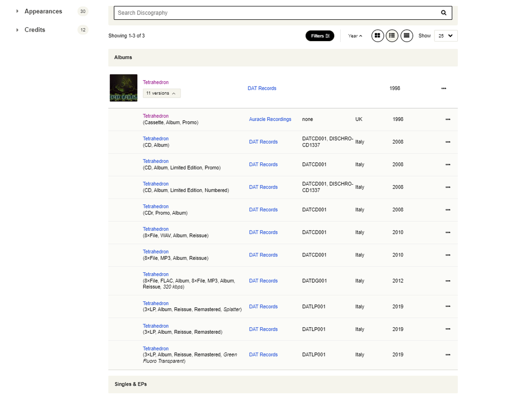
Task: Open DAT Records label in master row
Action: [262, 88]
